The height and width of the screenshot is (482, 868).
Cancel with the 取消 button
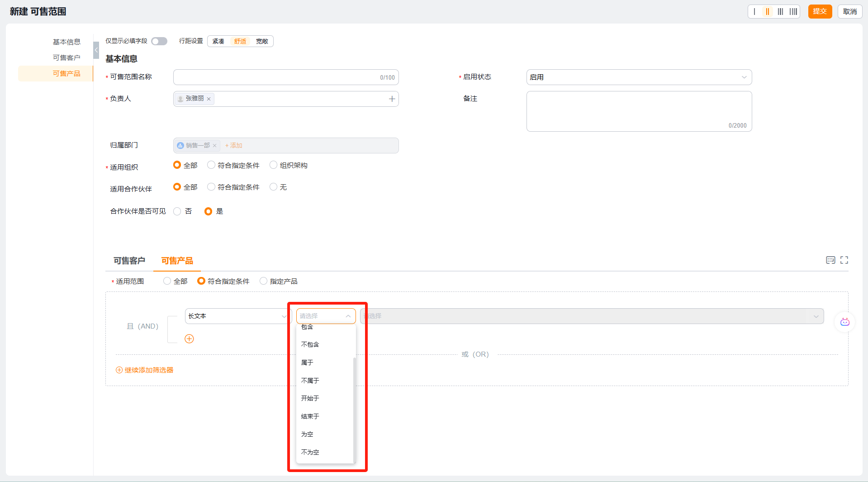point(850,12)
